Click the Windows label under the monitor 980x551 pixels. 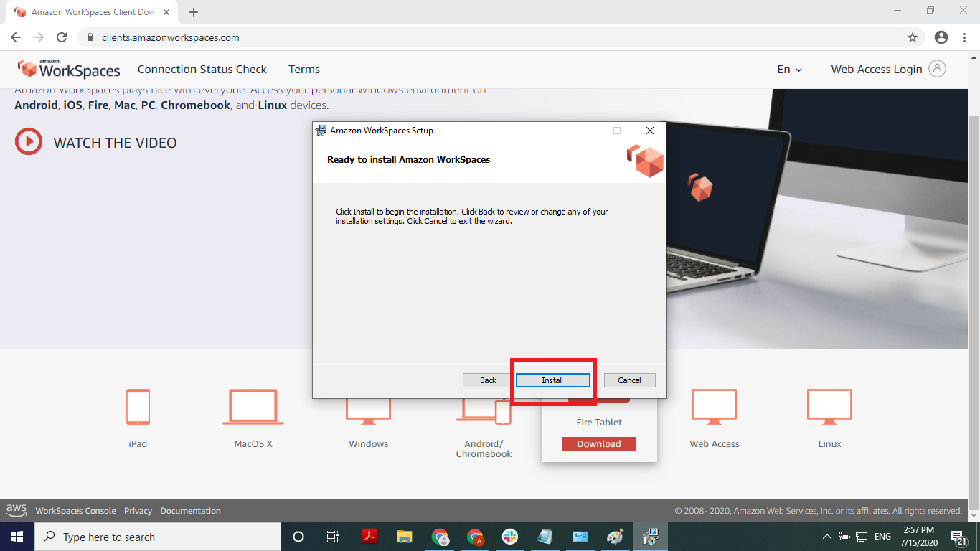[369, 444]
